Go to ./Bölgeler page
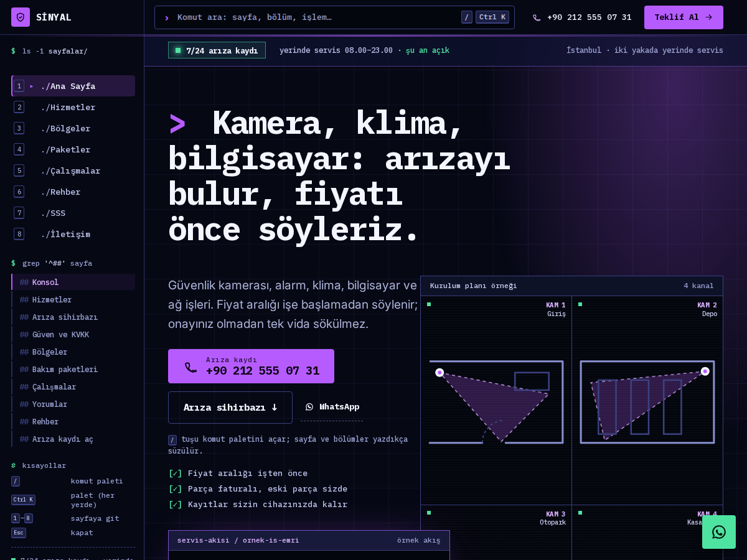Image resolution: width=747 pixels, height=560 pixels. point(73,128)
